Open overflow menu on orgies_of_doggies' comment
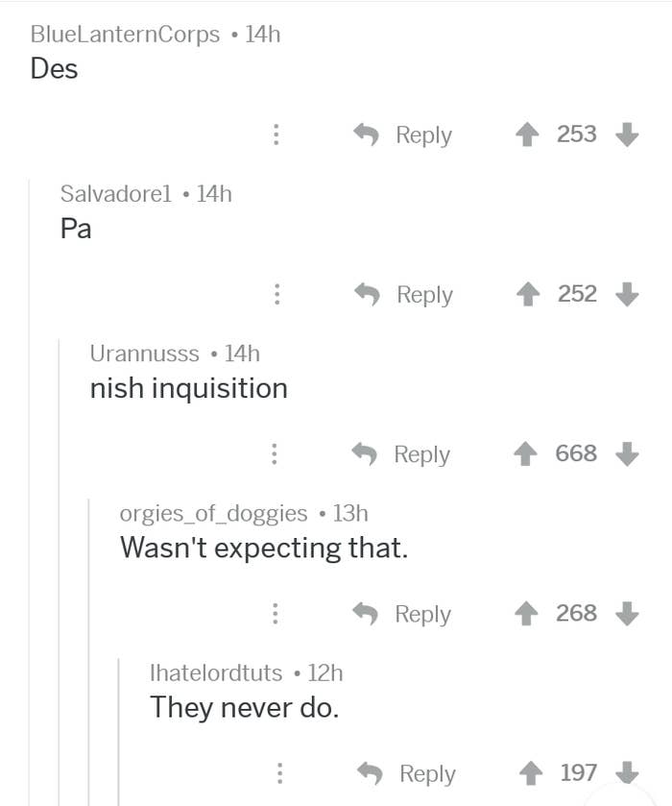Screen dimensions: 672x806 276,614
